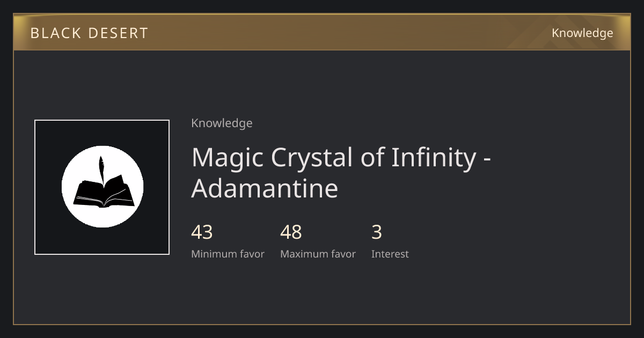Click the word Adamantine in the title
The width and height of the screenshot is (644, 338).
point(265,188)
